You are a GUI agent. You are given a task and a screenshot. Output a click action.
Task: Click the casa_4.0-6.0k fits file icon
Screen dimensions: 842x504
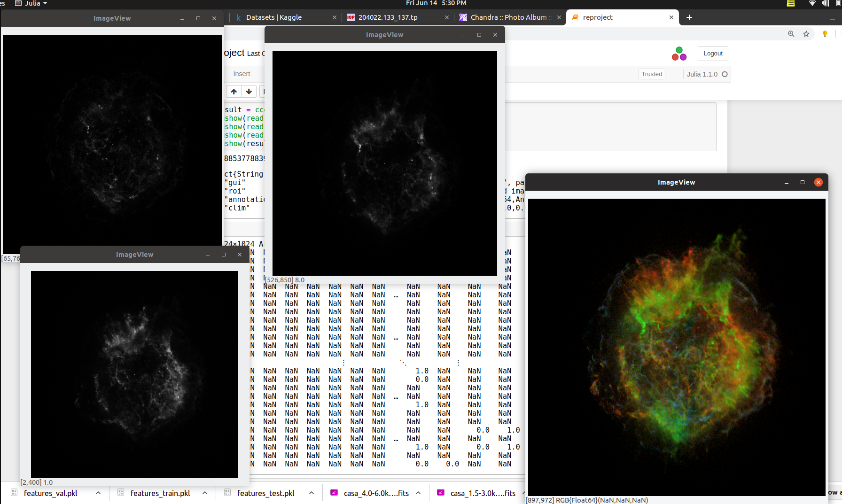coord(334,492)
